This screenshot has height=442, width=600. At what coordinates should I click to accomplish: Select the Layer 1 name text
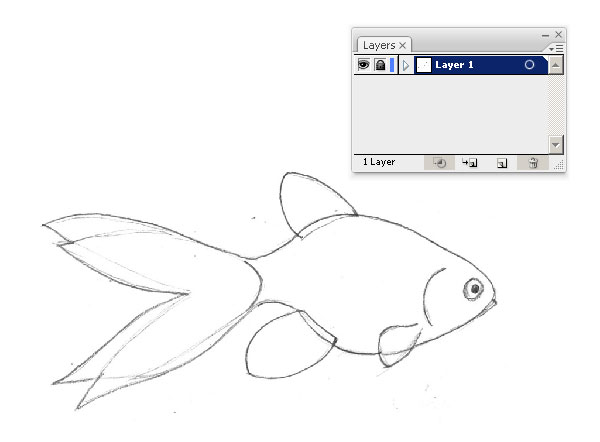click(x=454, y=65)
